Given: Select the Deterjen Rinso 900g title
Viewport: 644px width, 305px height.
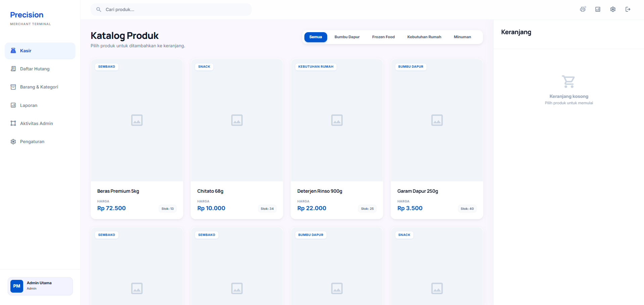Looking at the screenshot, I should pyautogui.click(x=320, y=191).
